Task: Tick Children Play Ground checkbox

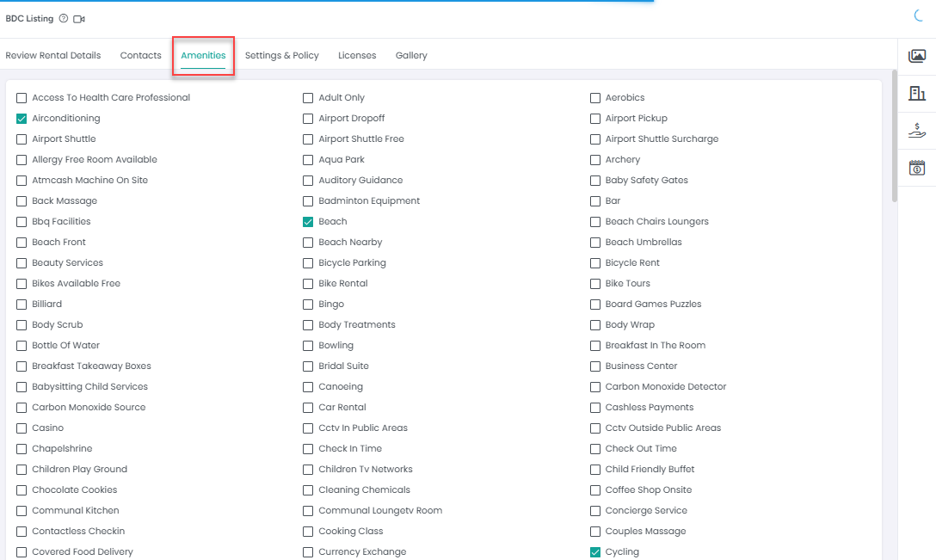Action: click(22, 470)
